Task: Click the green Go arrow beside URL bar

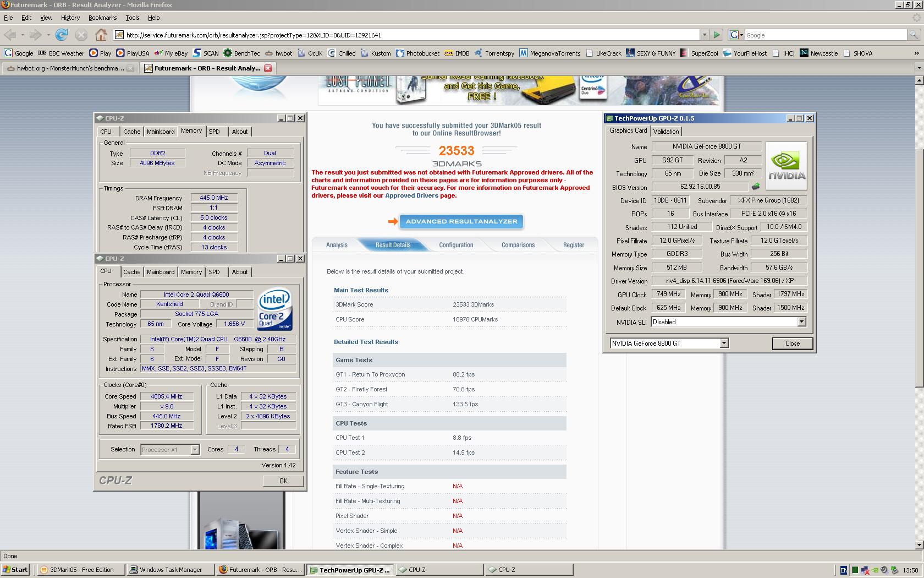Action: tap(717, 35)
